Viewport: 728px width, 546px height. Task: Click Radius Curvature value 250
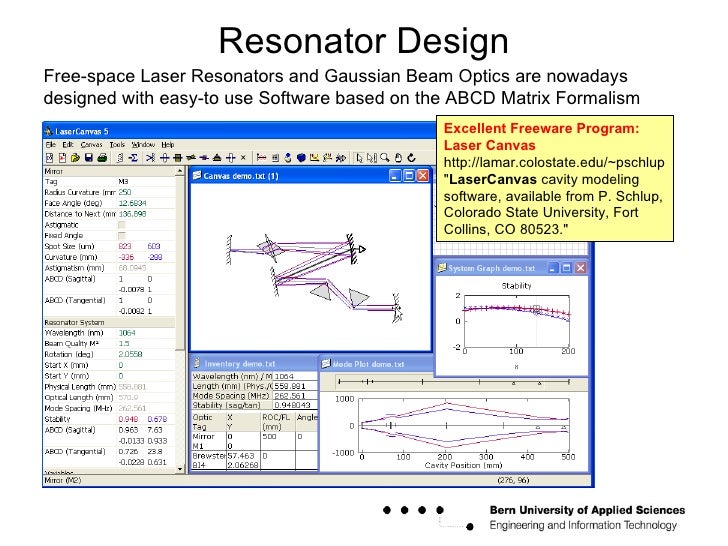click(x=124, y=192)
